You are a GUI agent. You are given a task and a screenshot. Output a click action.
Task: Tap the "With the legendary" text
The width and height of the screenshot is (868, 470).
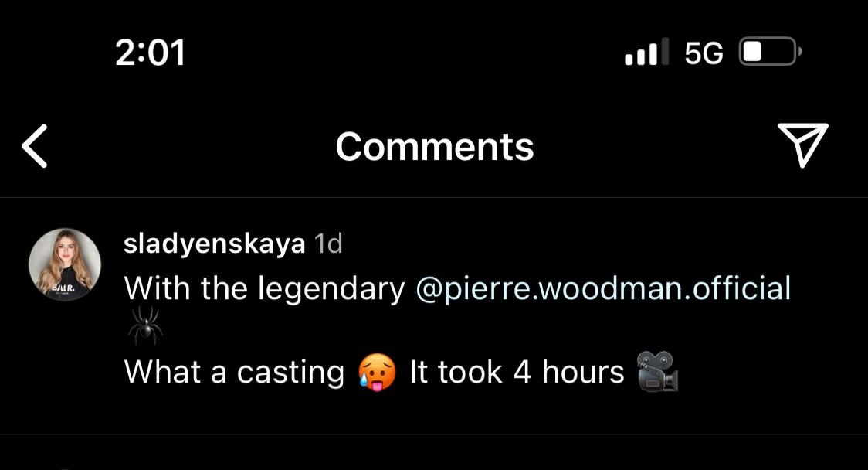[x=264, y=289]
